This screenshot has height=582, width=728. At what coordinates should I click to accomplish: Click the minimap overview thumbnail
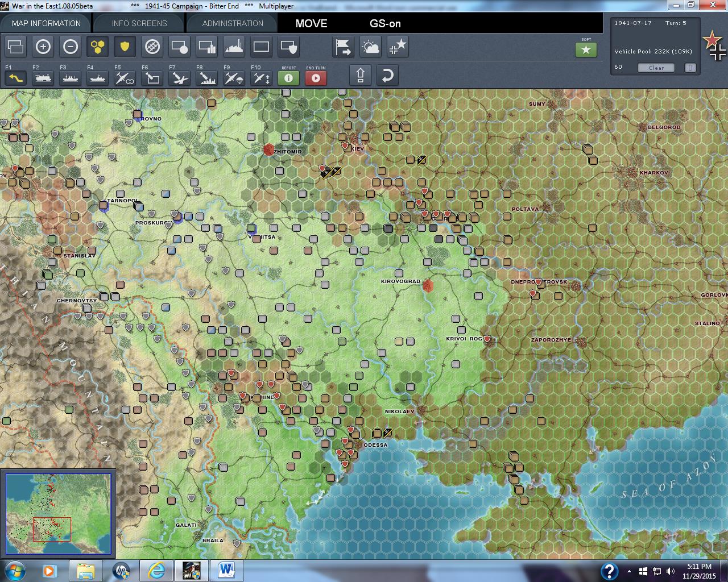(59, 514)
